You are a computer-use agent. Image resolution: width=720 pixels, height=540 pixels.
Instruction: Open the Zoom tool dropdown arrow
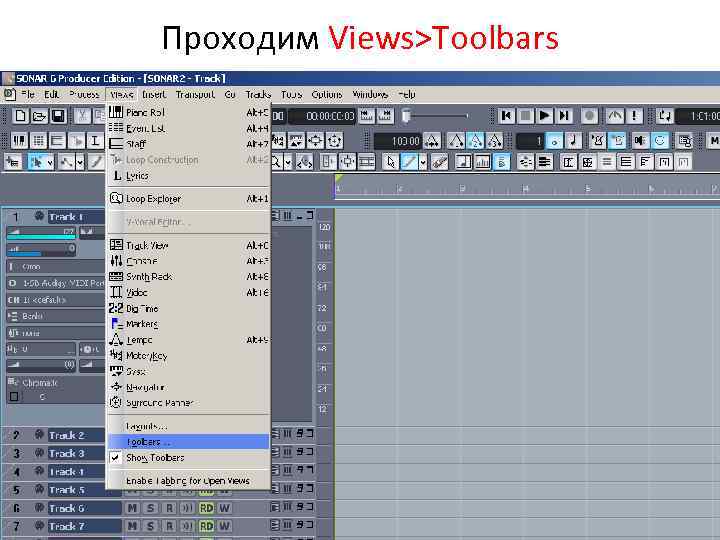(x=288, y=162)
